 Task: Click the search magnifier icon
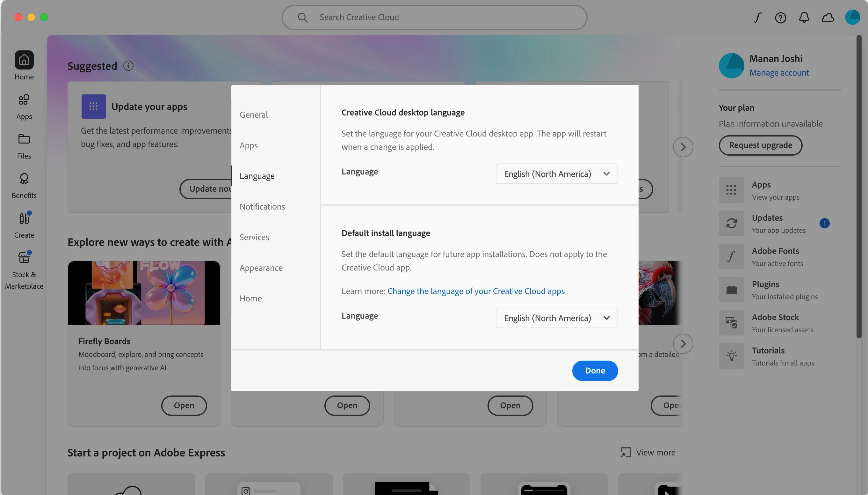pos(303,17)
